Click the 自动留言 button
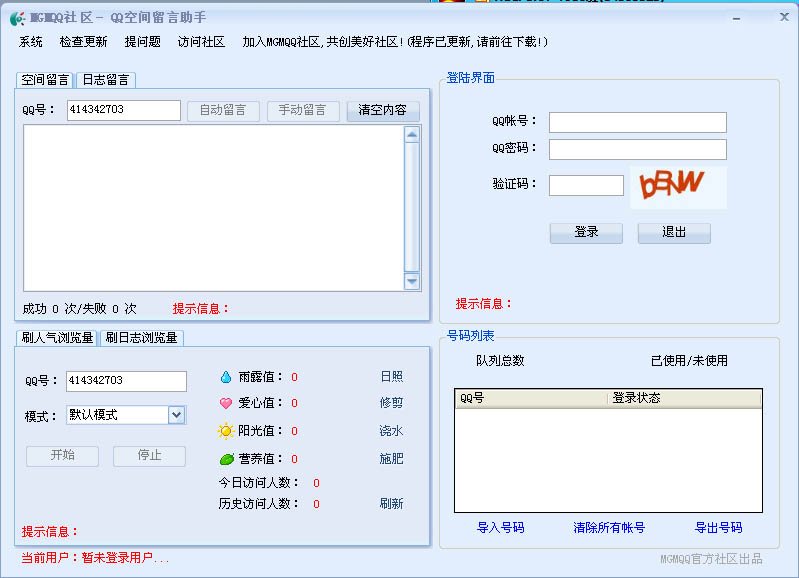This screenshot has height=578, width=799. (x=223, y=111)
